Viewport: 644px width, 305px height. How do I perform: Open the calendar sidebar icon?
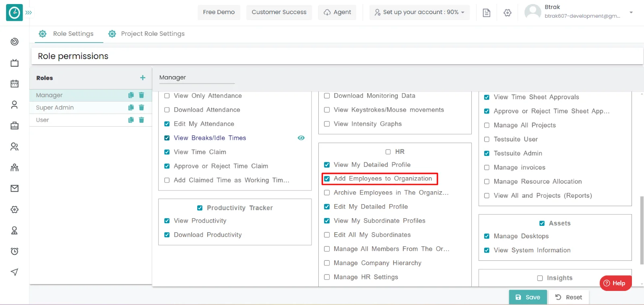pos(14,84)
